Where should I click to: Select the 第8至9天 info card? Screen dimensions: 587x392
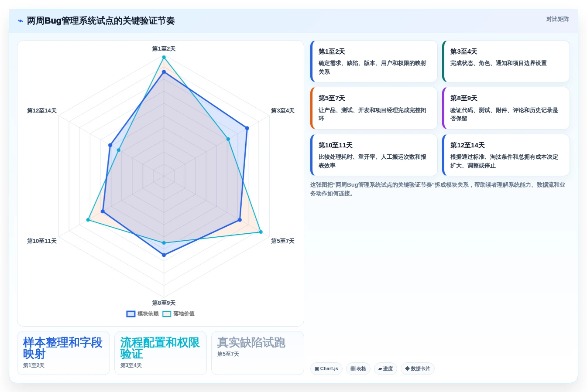506,108
